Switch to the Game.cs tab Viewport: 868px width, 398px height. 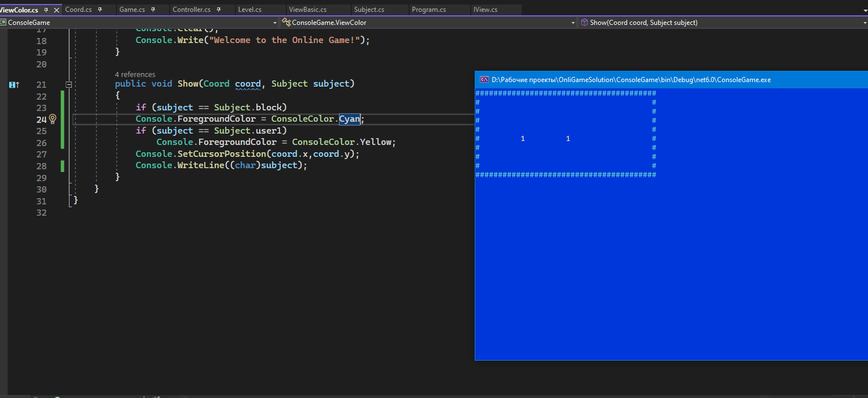pyautogui.click(x=132, y=10)
